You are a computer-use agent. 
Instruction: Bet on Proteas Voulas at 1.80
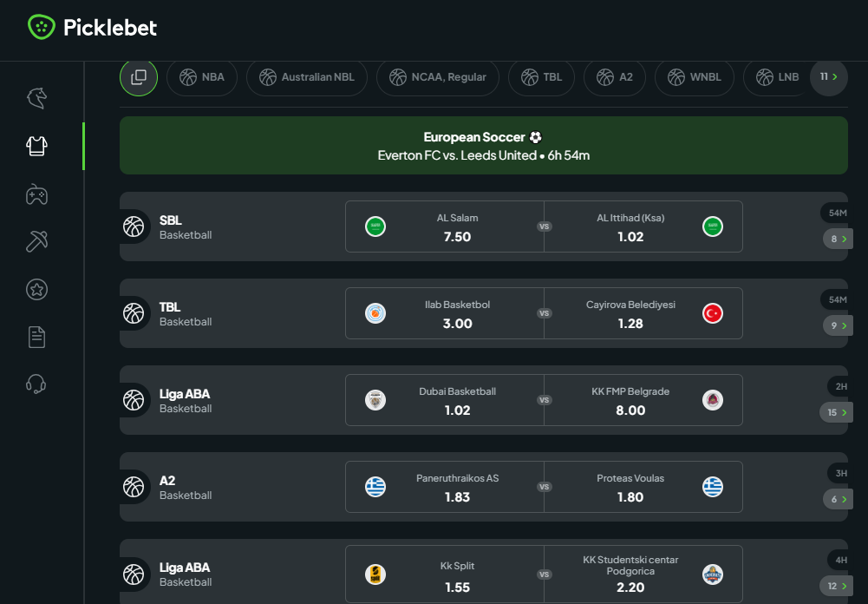click(643, 487)
